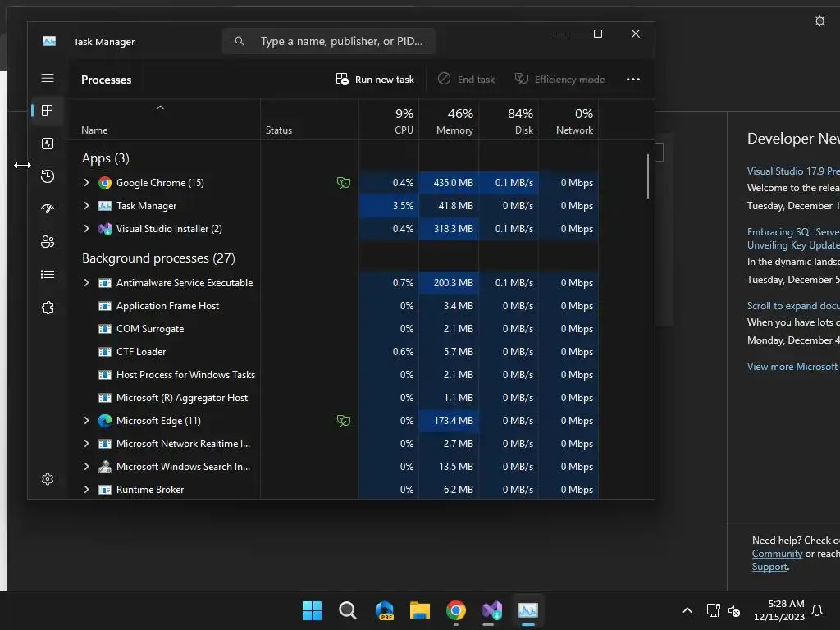The width and height of the screenshot is (840, 630).
Task: Select the Processes page icon in sidebar
Action: pos(48,111)
